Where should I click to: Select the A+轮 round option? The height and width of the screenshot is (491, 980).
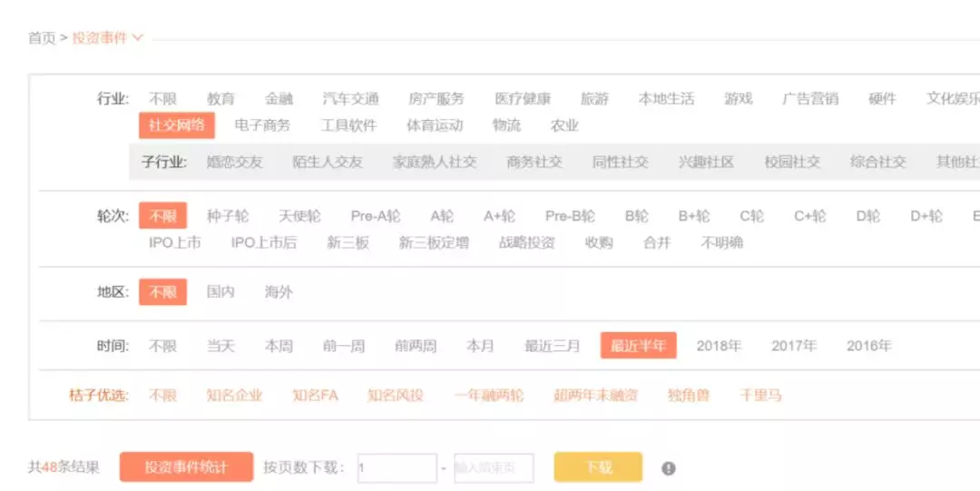(499, 216)
